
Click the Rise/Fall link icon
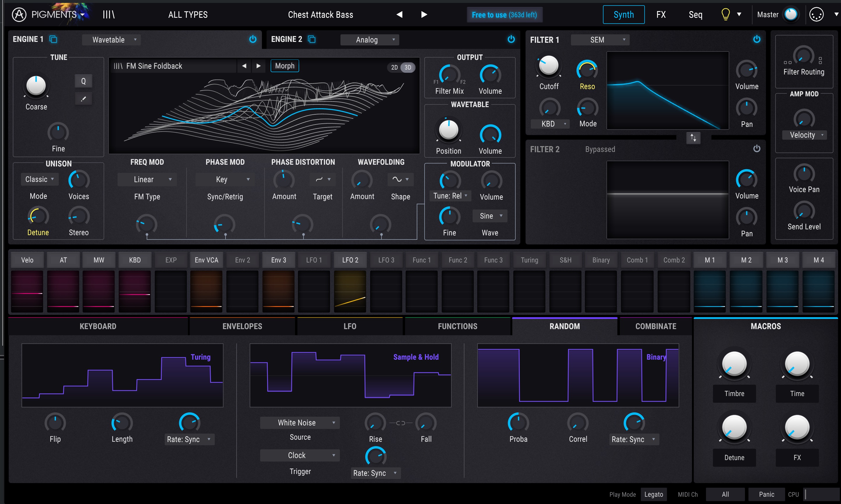(401, 423)
